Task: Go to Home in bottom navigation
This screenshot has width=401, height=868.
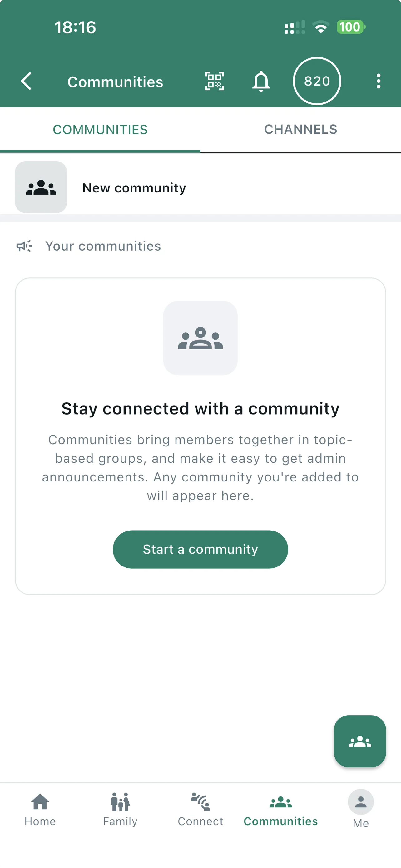Action: (x=40, y=810)
